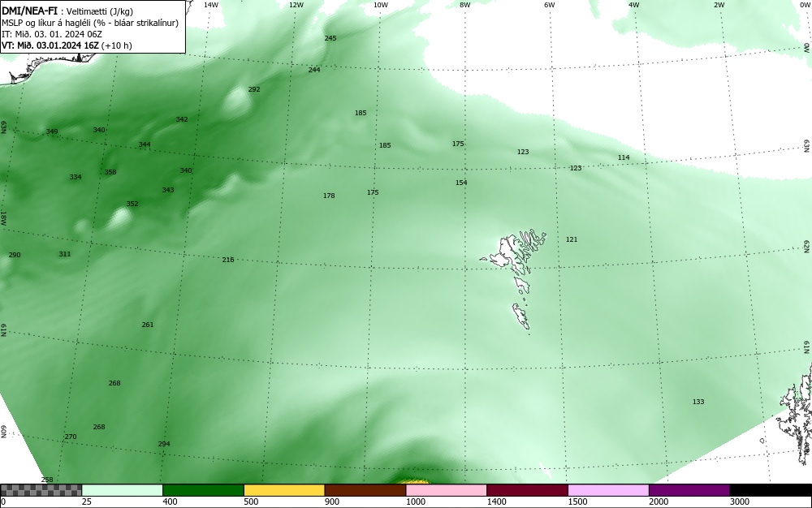This screenshot has width=812, height=508.
Task: Click the map value "258"
Action: point(46,480)
